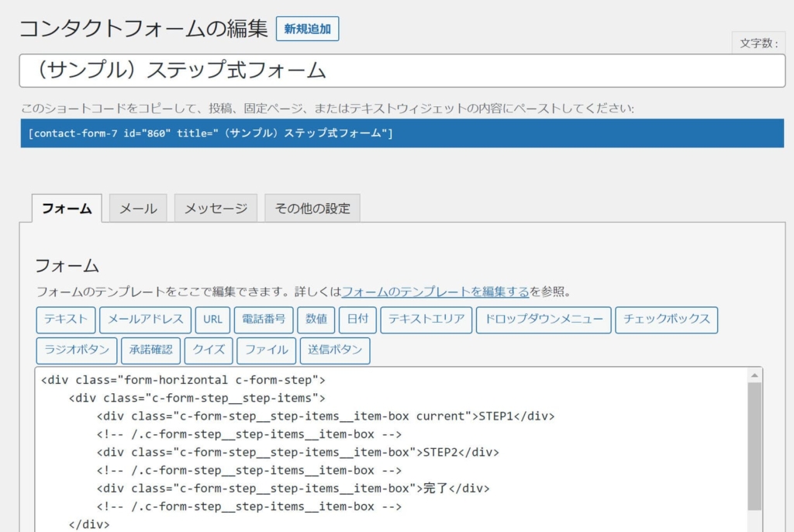The image size is (794, 532).
Task: Follow the フォームのテンプレートを編集する link
Action: click(x=436, y=292)
